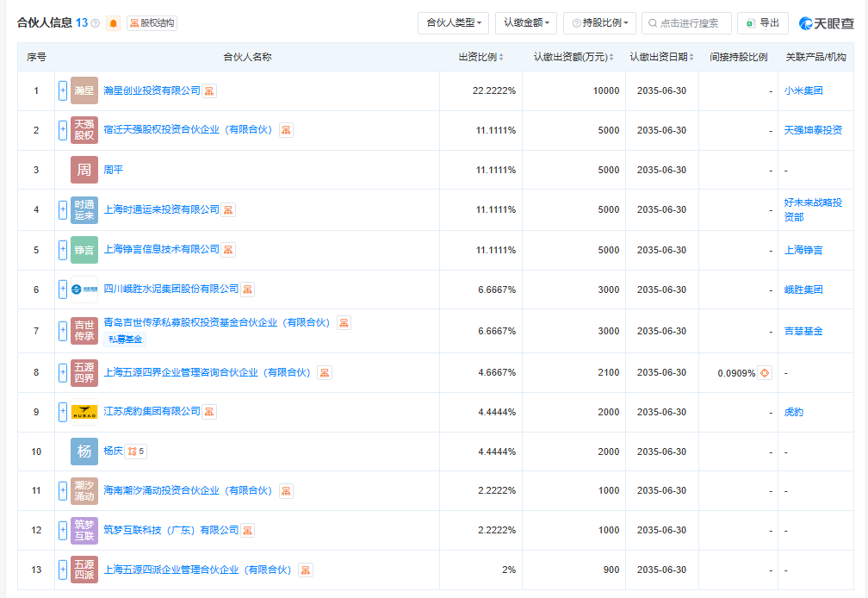Open 四川峨胜水泥集团 company logo thumbnail
868x598 pixels.
click(84, 290)
